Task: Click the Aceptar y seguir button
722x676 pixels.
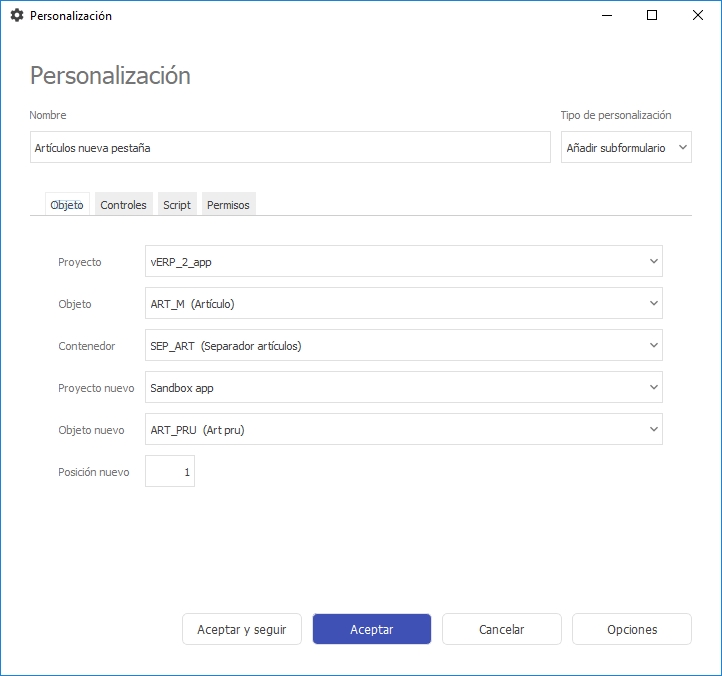Action: click(x=242, y=630)
